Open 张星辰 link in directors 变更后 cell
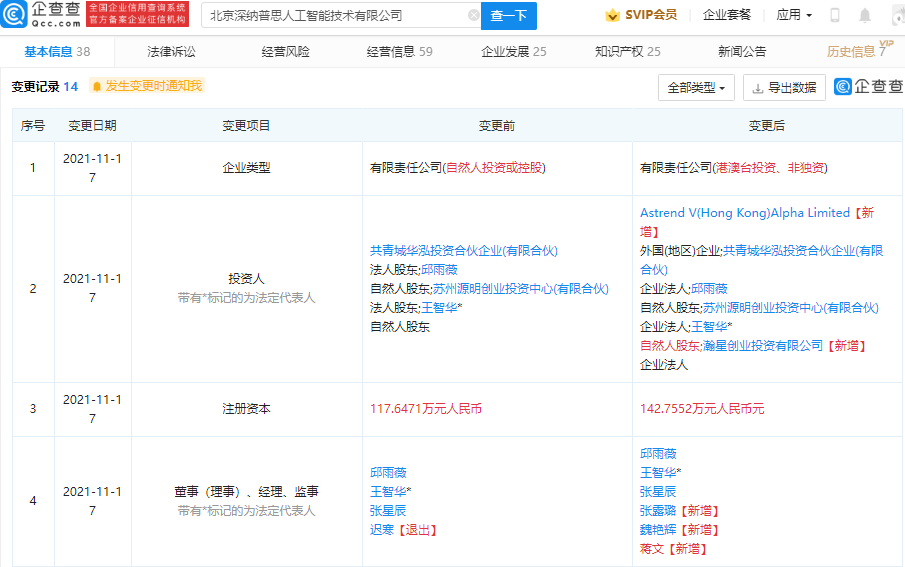 coord(658,492)
